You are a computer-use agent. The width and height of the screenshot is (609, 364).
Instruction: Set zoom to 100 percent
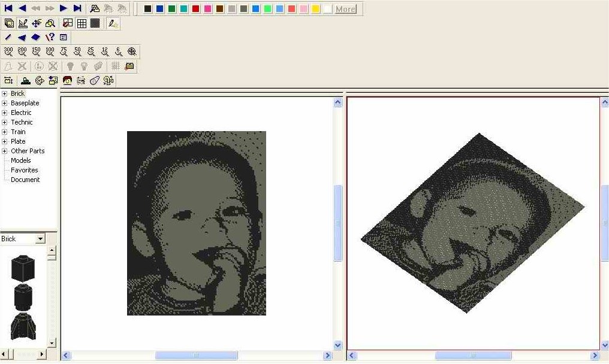pos(50,51)
